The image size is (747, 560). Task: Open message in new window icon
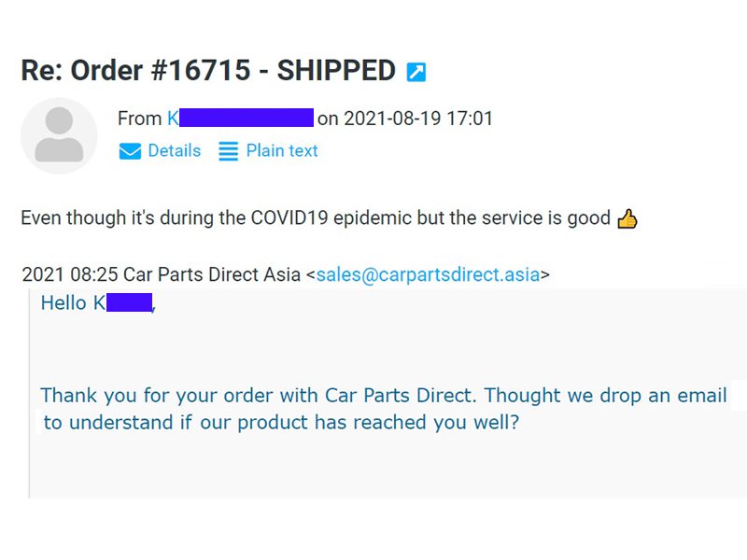tap(416, 73)
